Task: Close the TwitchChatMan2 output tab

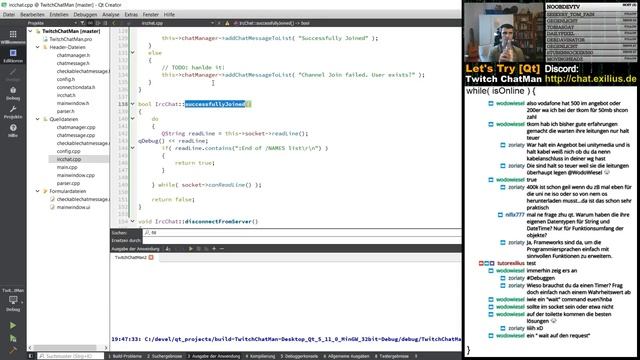Action: [x=151, y=258]
